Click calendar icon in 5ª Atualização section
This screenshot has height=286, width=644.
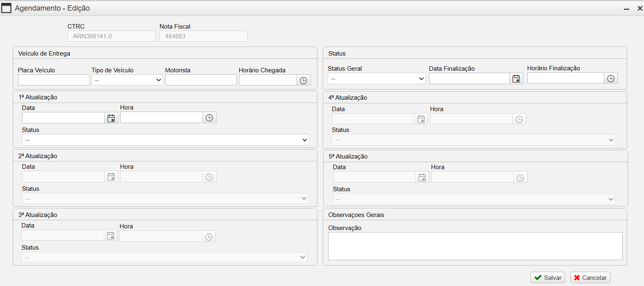point(422,177)
